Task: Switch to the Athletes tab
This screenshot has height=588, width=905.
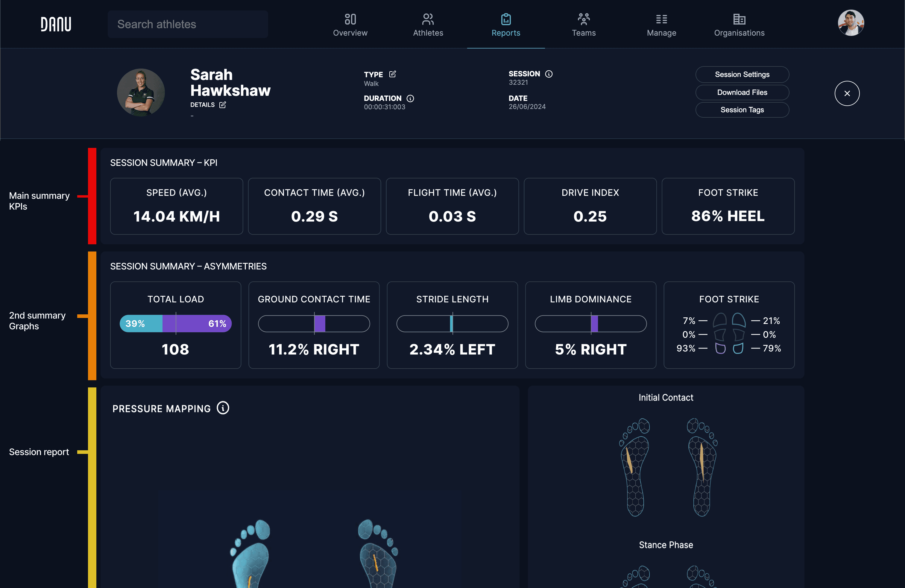Action: pyautogui.click(x=428, y=25)
